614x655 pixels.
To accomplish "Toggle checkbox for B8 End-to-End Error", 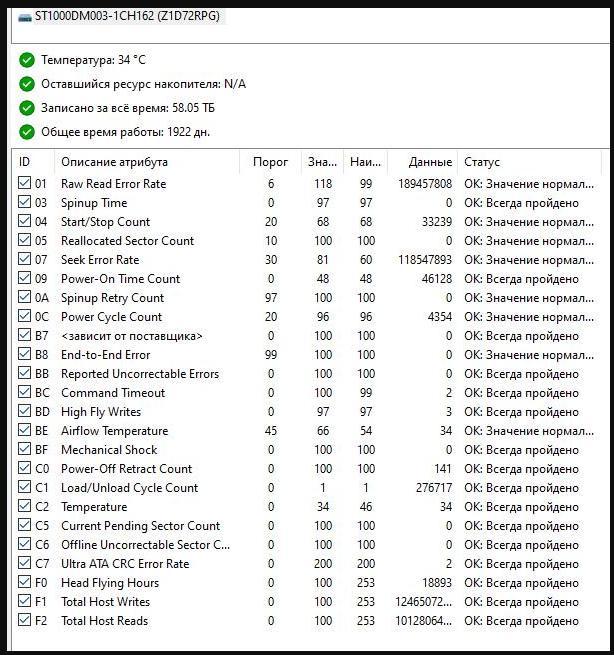I will 24,354.
